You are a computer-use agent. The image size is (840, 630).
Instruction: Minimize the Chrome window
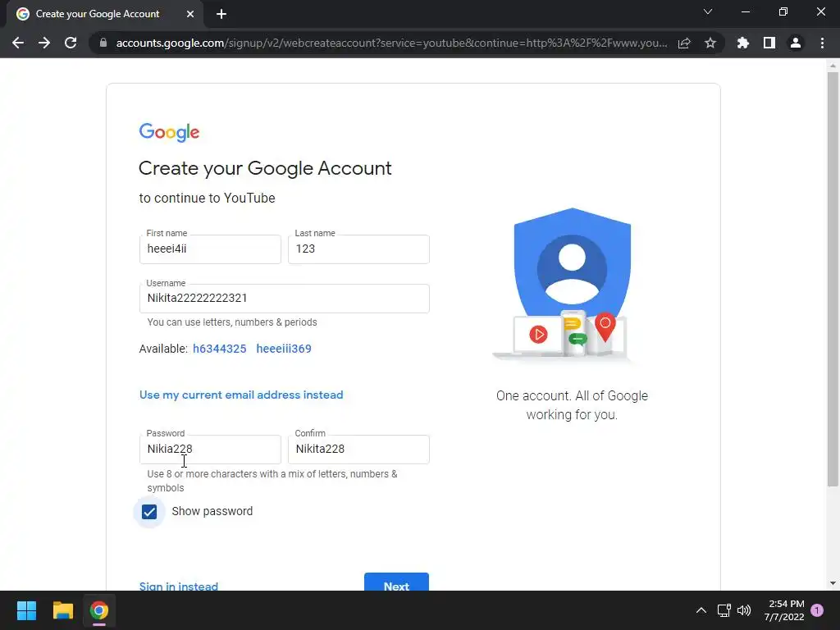coord(746,11)
